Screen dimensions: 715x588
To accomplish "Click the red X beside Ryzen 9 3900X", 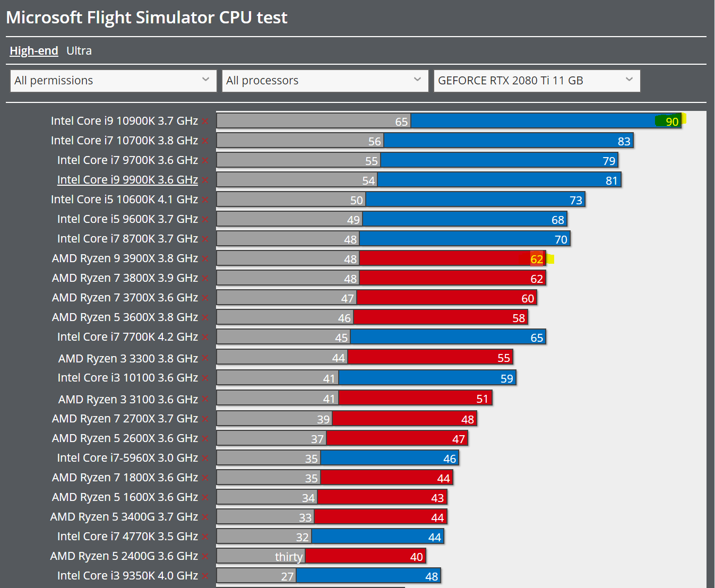I will click(x=205, y=259).
